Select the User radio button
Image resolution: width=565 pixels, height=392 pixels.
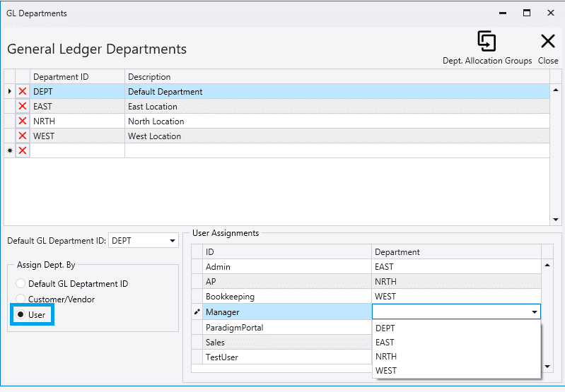(22, 315)
